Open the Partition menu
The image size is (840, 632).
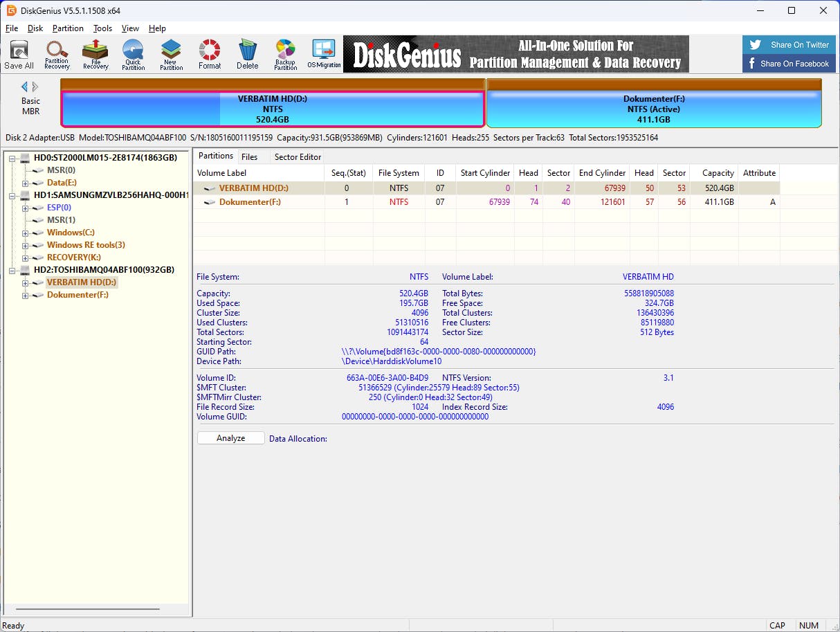[x=68, y=28]
